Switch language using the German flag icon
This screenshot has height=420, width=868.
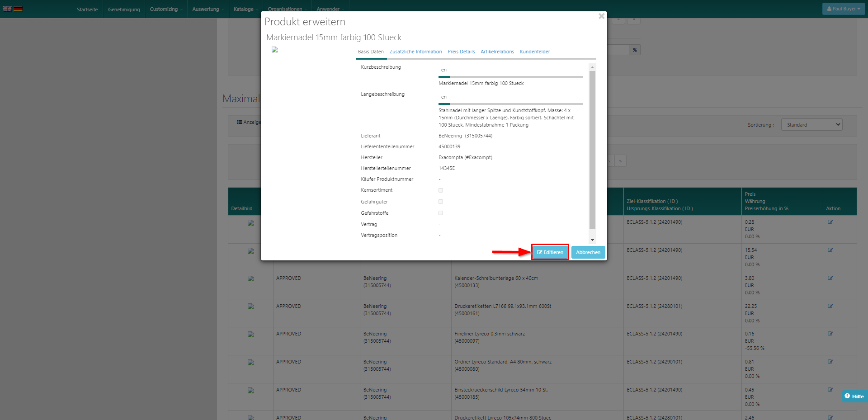[18, 9]
